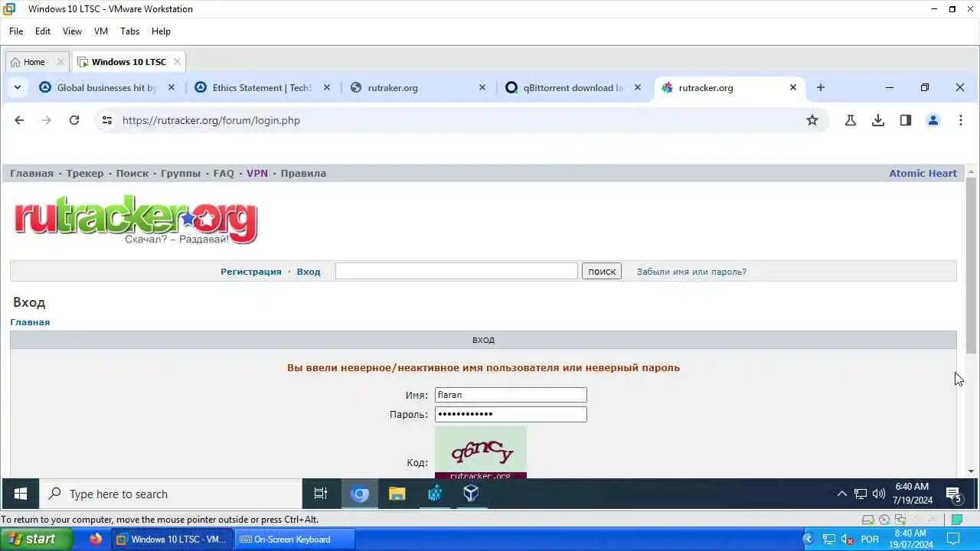Open guest network tray icon
This screenshot has height=551, width=980.
click(861, 494)
